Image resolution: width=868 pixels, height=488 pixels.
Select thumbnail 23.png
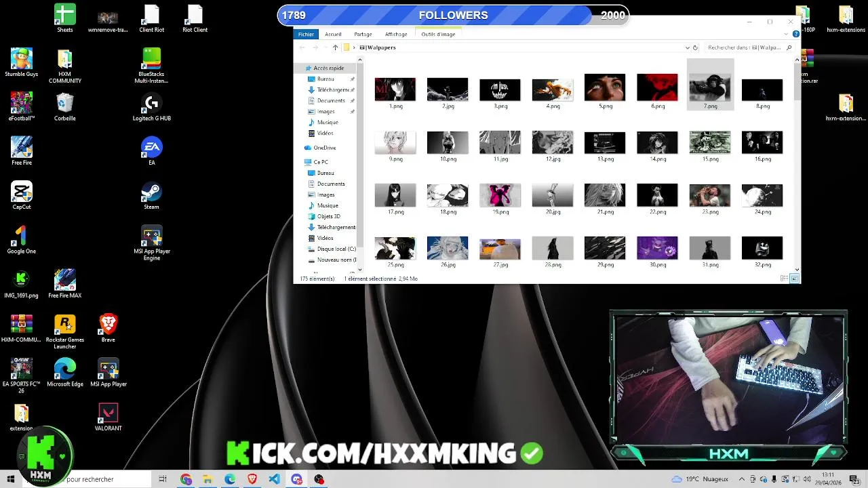pyautogui.click(x=710, y=199)
